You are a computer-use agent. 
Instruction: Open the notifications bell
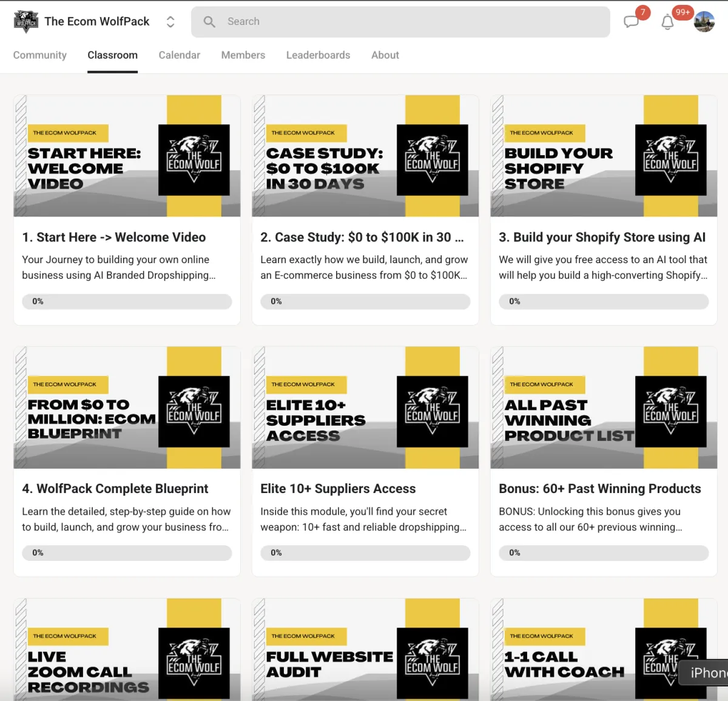pos(667,22)
